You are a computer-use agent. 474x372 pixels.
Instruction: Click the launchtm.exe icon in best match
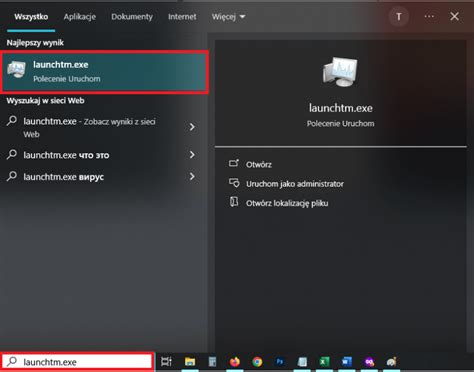click(x=17, y=70)
